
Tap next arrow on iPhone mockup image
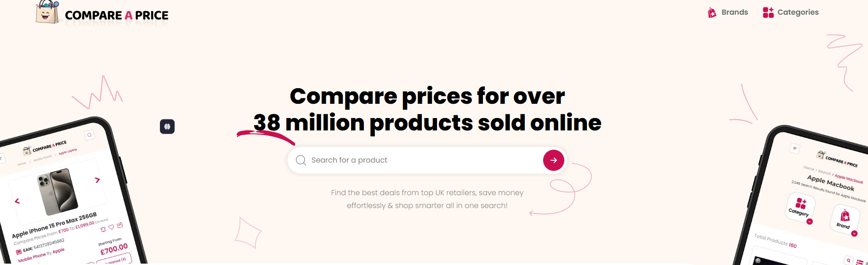[97, 180]
